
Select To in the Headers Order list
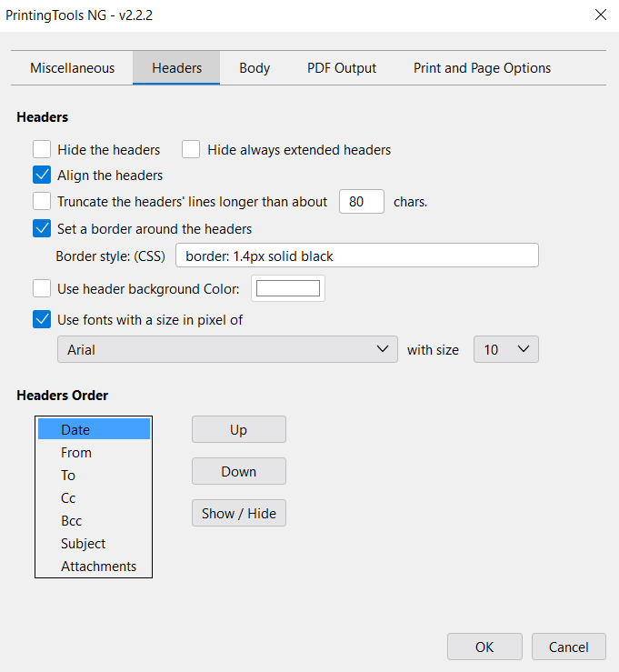[94, 476]
